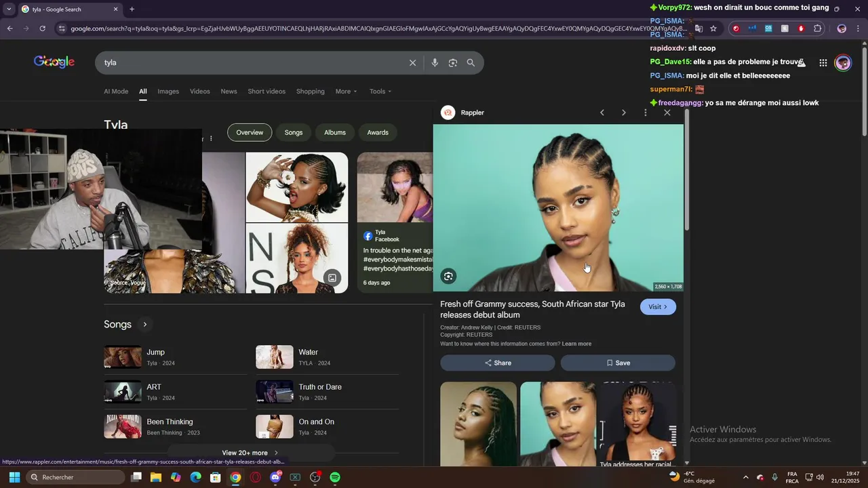Open Google account profile avatar
The image size is (868, 488).
[x=843, y=62]
